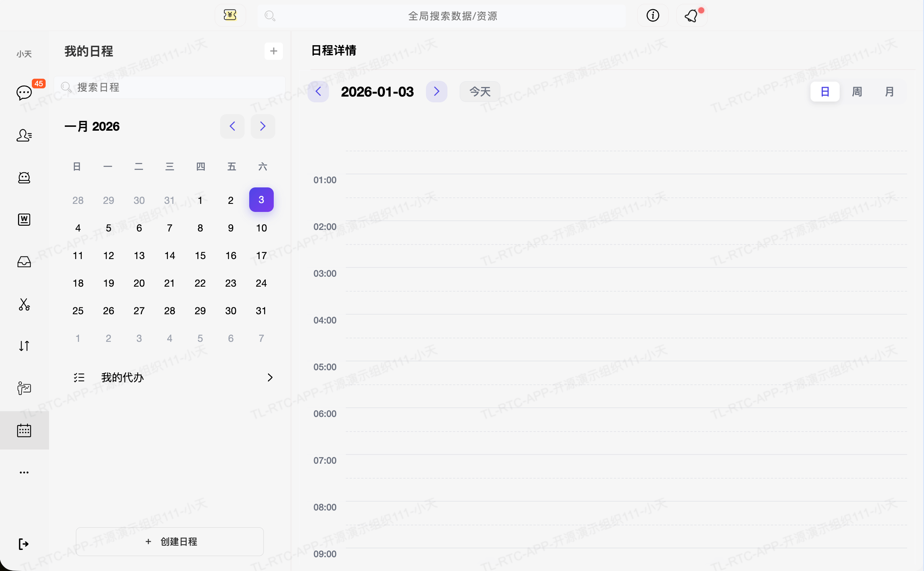
Task: Open the inbox tray icon in sidebar
Action: pos(24,262)
